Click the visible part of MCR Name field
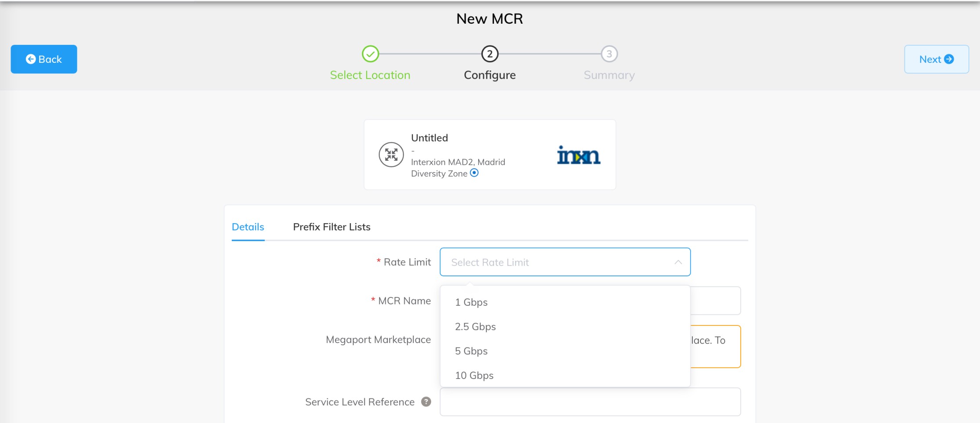The height and width of the screenshot is (423, 980). tap(716, 301)
